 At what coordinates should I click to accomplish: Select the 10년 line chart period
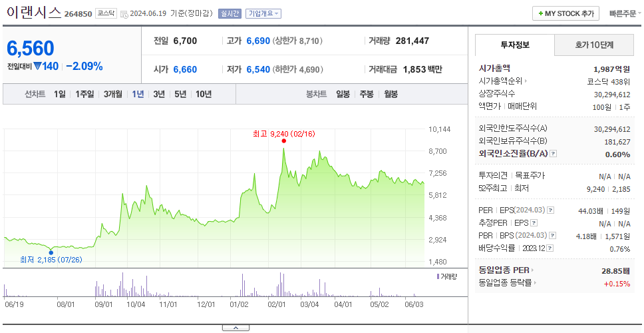[204, 94]
